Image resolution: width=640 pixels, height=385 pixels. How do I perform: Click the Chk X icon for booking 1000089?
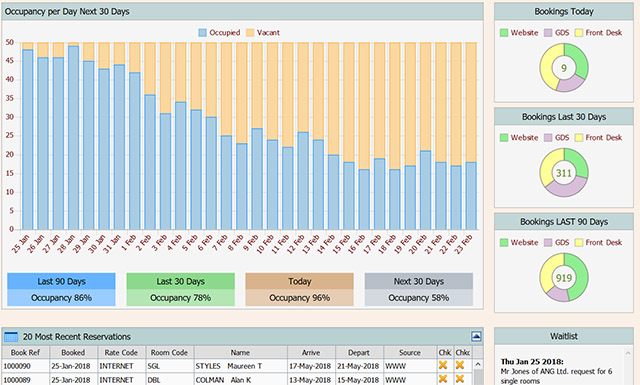(443, 379)
